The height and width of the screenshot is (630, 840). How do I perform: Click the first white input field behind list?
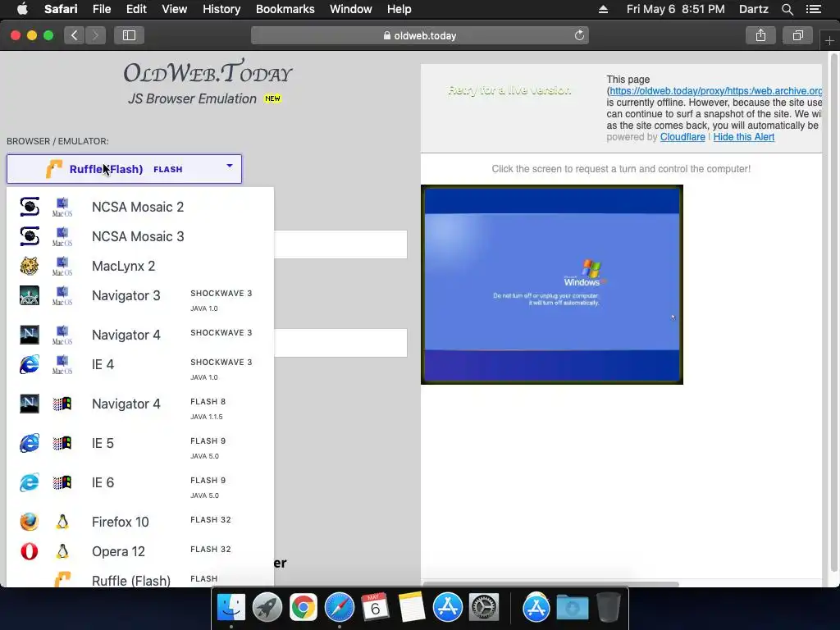click(340, 244)
